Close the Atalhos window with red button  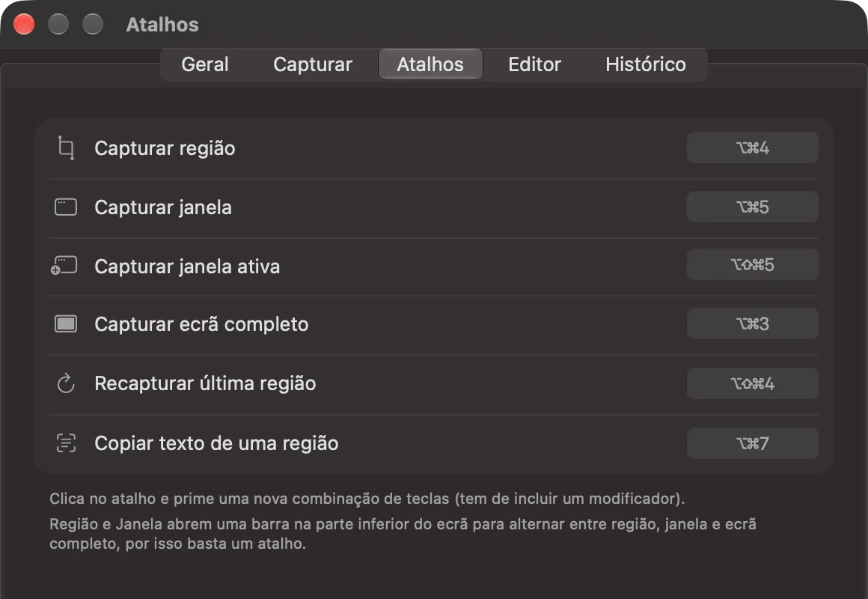[24, 25]
